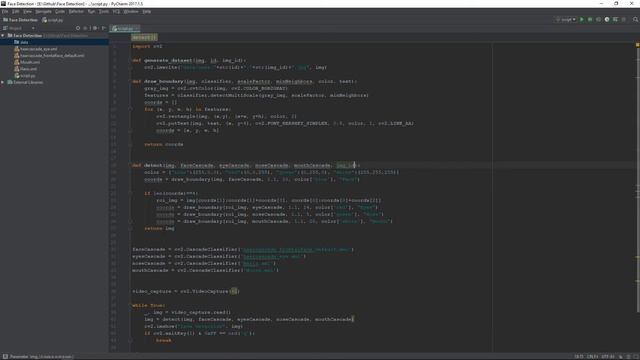The image size is (640, 360).
Task: Open the Navigate menu
Action: (x=43, y=11)
